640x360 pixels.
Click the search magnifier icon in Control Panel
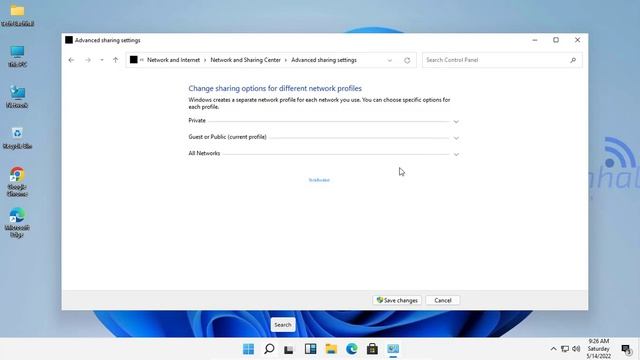(x=573, y=60)
